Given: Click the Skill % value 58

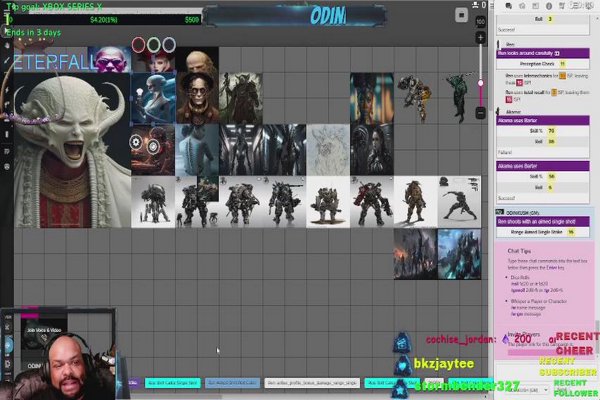Looking at the screenshot, I should tap(551, 176).
